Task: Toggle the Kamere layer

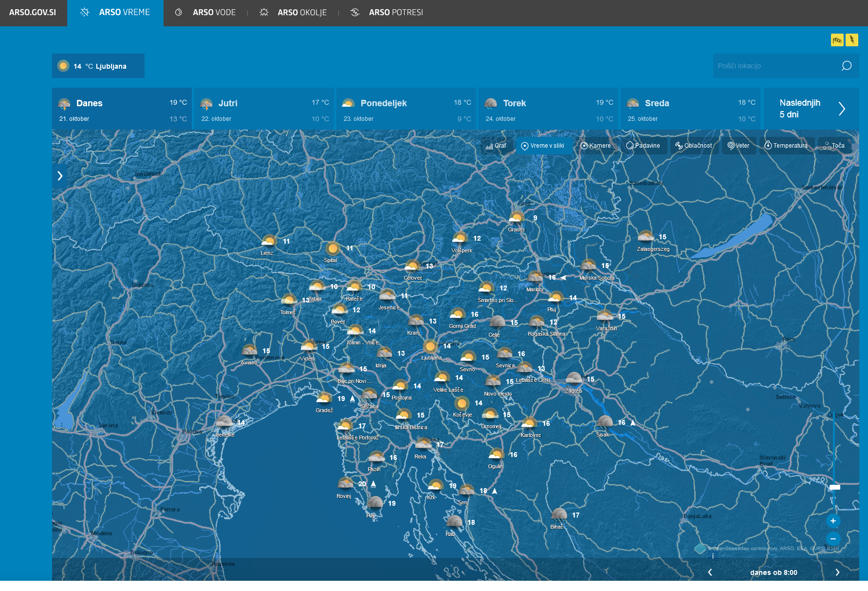Action: pyautogui.click(x=596, y=146)
